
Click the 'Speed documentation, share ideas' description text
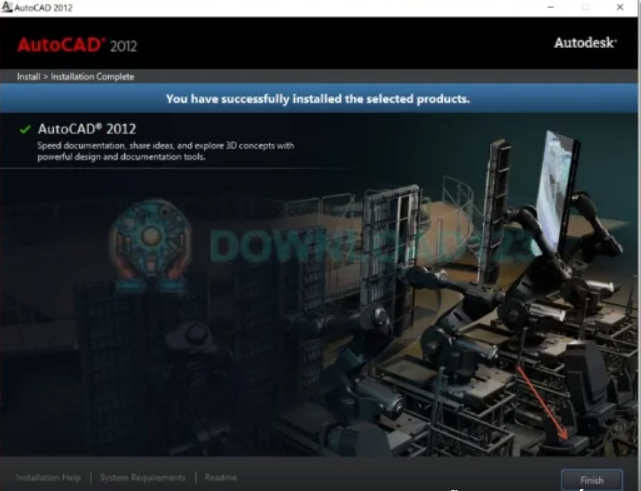[x=166, y=151]
